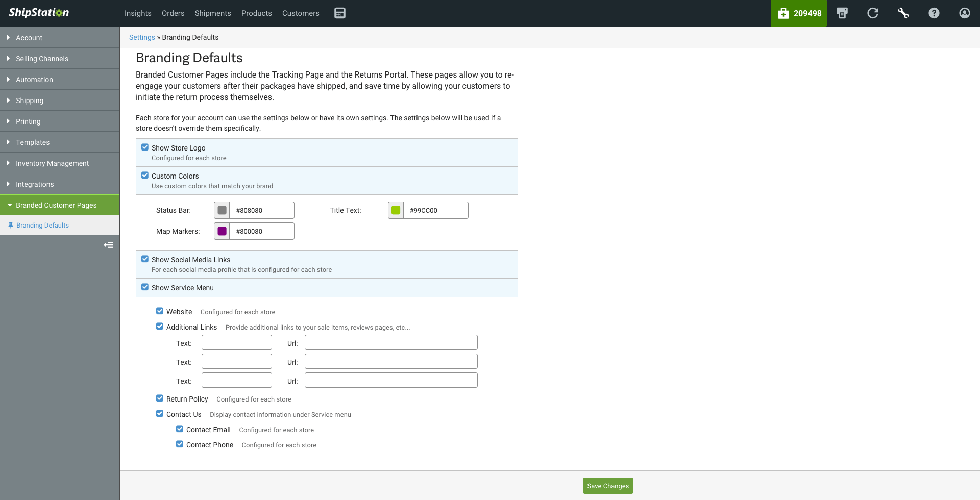Image resolution: width=980 pixels, height=500 pixels.
Task: Open the Map Markers purple color swatch
Action: pos(222,231)
